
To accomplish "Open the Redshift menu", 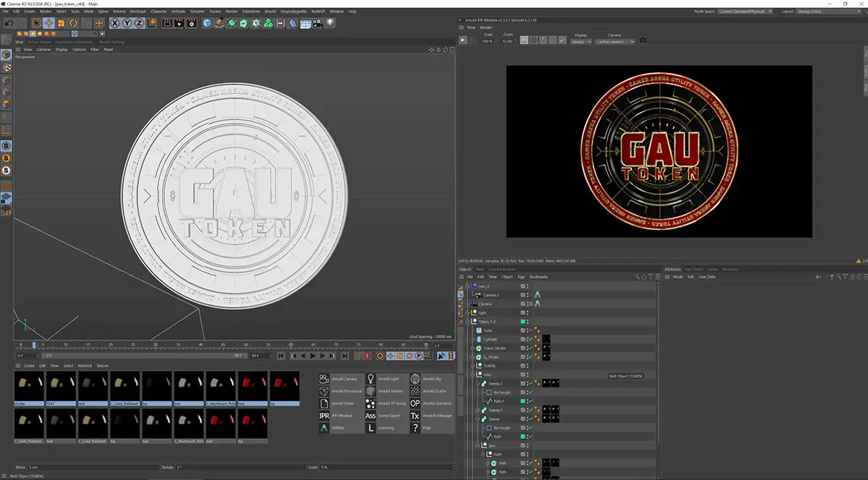I will pyautogui.click(x=320, y=12).
